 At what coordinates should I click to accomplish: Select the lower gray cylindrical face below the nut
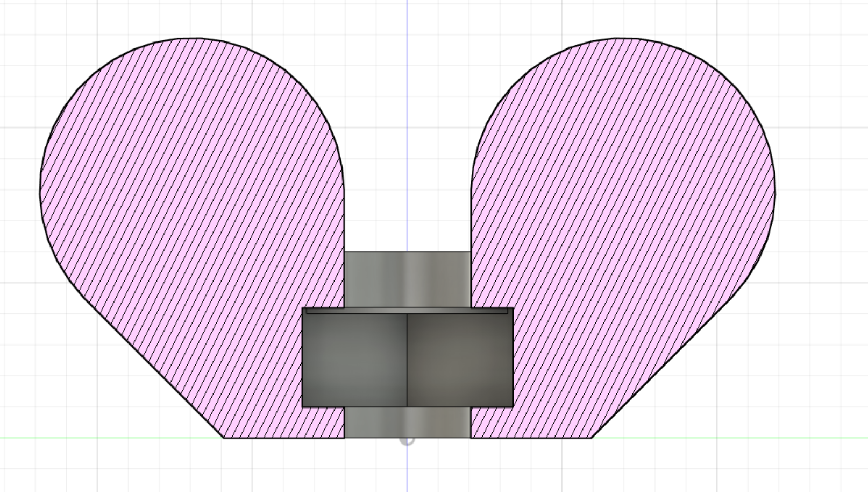coord(409,423)
